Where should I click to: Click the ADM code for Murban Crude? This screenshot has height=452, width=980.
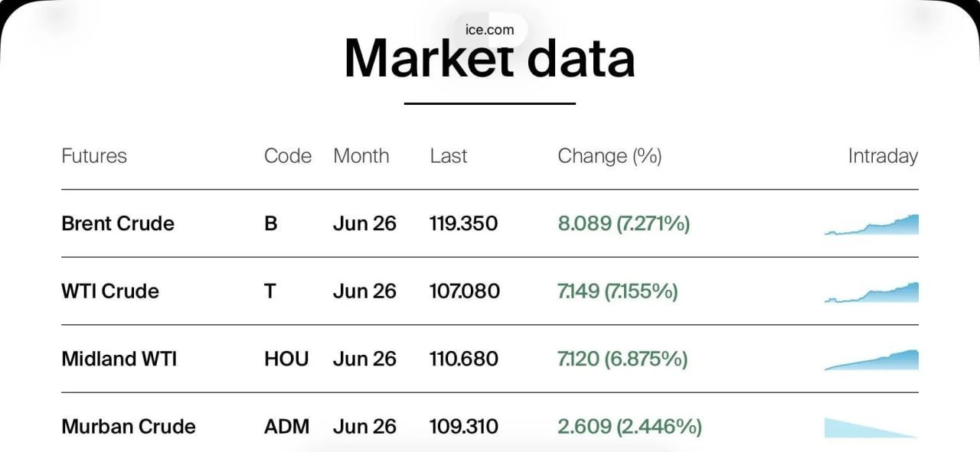(287, 426)
